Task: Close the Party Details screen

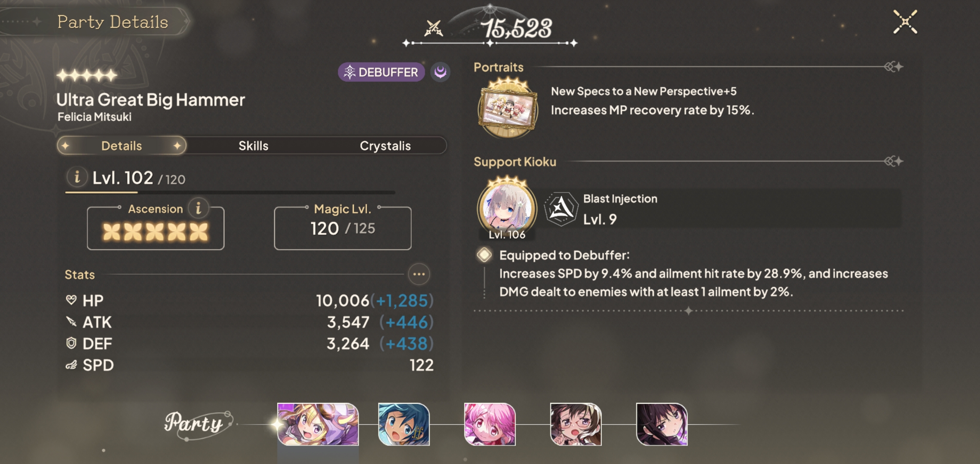Action: [x=905, y=22]
